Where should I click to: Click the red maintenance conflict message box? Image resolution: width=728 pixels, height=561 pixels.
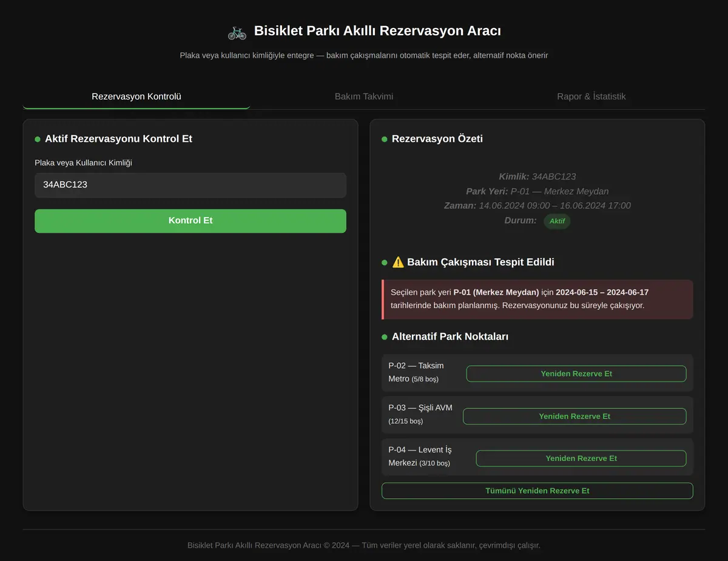pos(538,299)
